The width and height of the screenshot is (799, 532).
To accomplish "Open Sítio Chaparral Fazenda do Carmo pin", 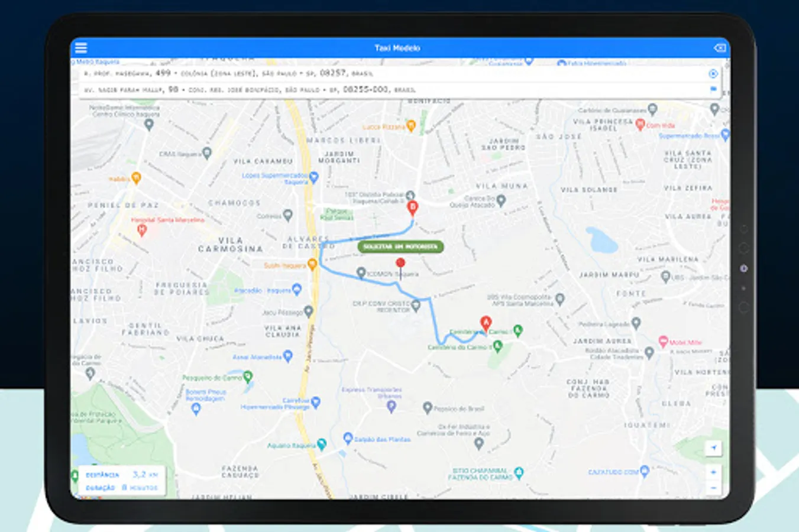I will [x=519, y=472].
